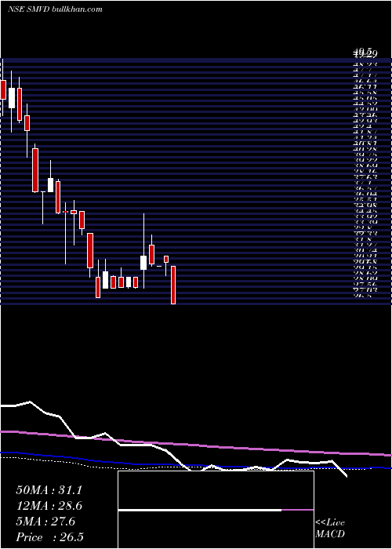The image size is (392, 549).
Task: Click the <<Live MACD label
Action: (x=330, y=529)
